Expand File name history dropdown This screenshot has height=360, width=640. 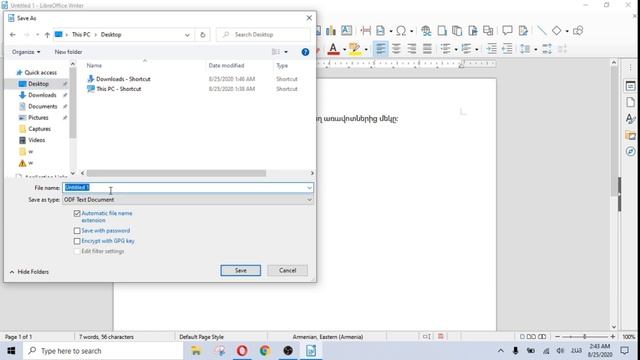[x=309, y=188]
